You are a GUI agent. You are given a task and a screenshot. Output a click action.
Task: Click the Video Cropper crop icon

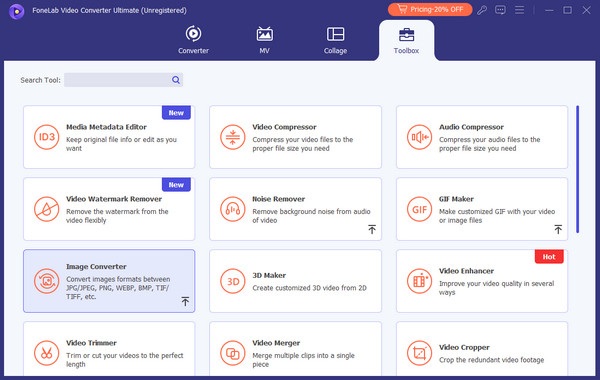pos(419,353)
